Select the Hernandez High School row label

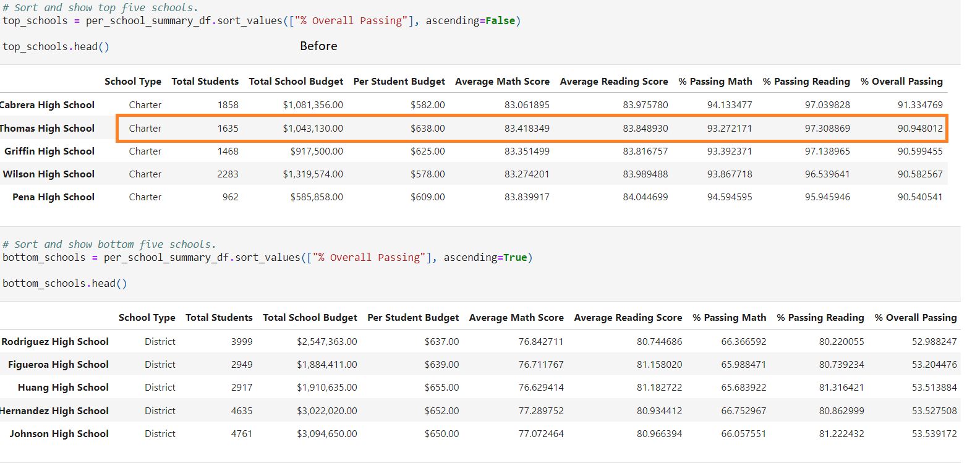coord(54,411)
